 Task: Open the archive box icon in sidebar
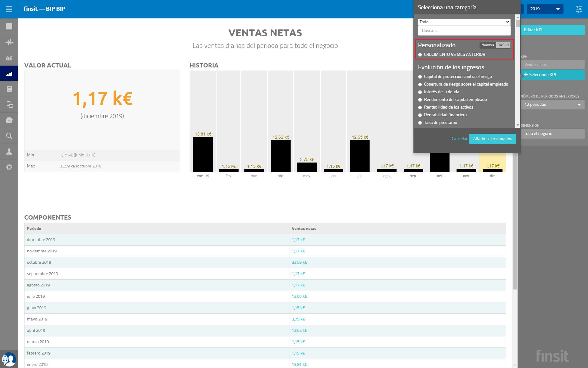(9, 120)
